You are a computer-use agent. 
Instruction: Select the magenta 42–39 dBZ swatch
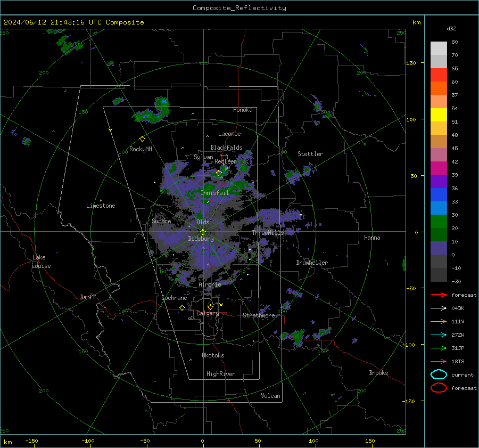(439, 168)
